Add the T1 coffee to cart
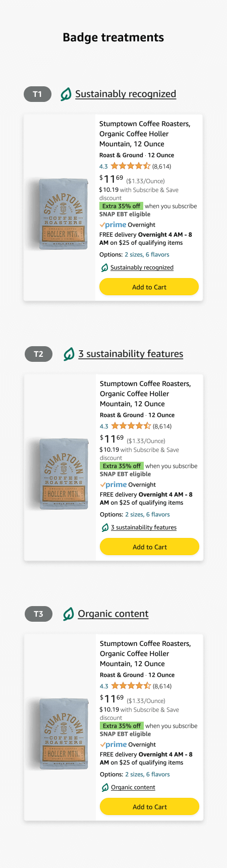 149,287
